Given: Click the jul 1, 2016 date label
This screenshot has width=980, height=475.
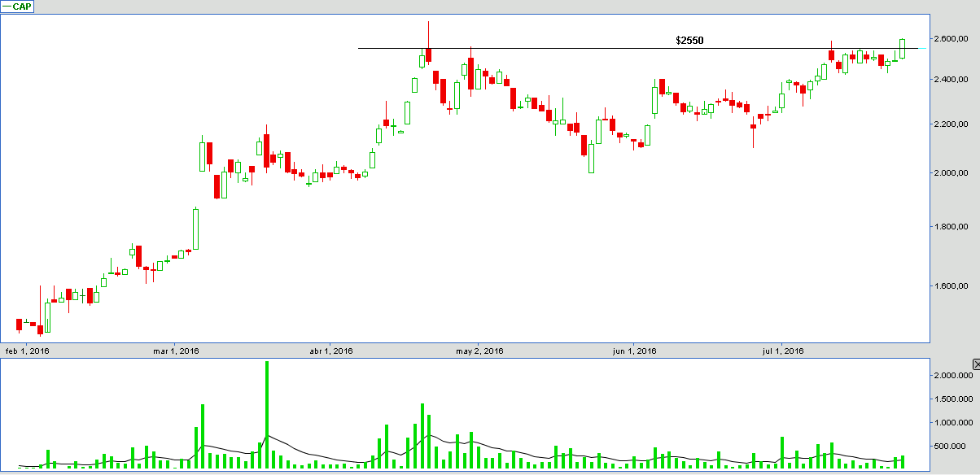Looking at the screenshot, I should pos(783,351).
